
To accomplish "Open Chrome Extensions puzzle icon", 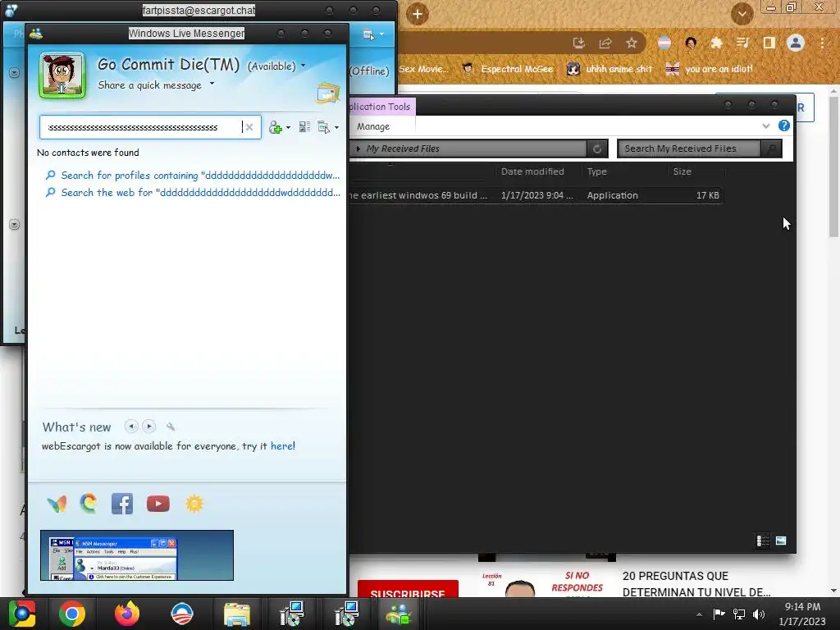I will (x=716, y=43).
